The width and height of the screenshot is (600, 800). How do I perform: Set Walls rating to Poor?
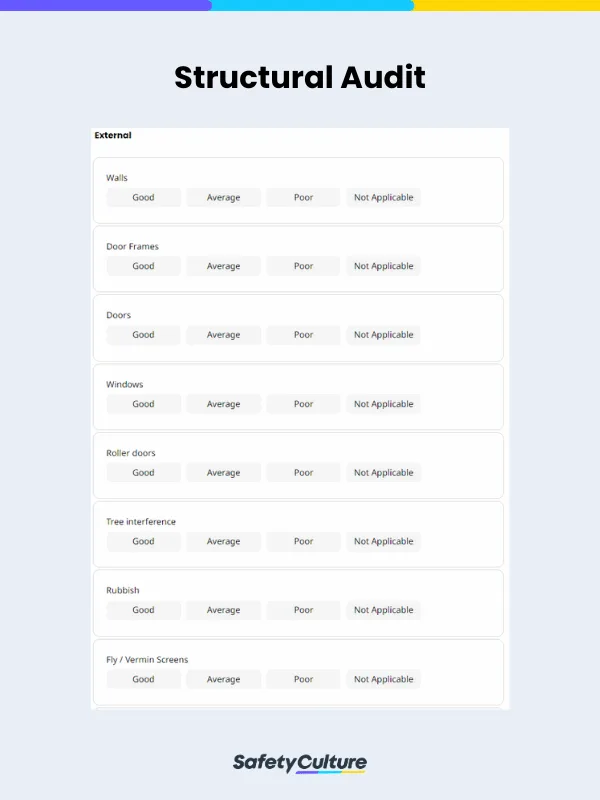303,198
